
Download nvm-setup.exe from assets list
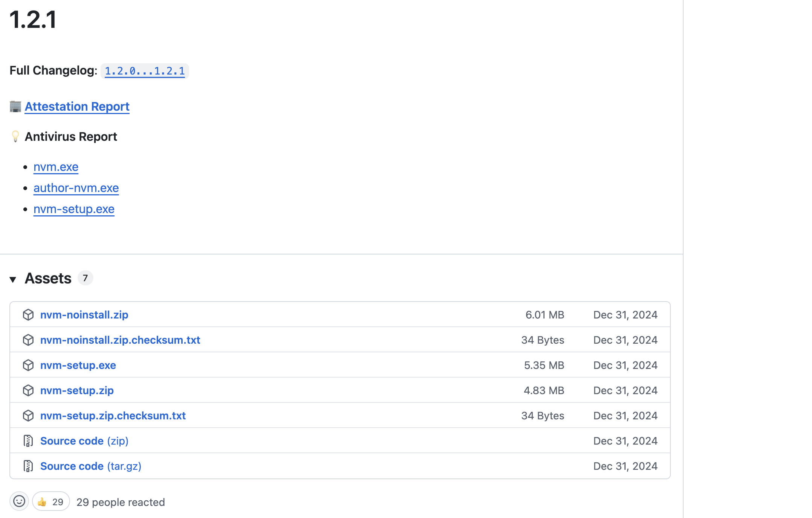point(78,365)
